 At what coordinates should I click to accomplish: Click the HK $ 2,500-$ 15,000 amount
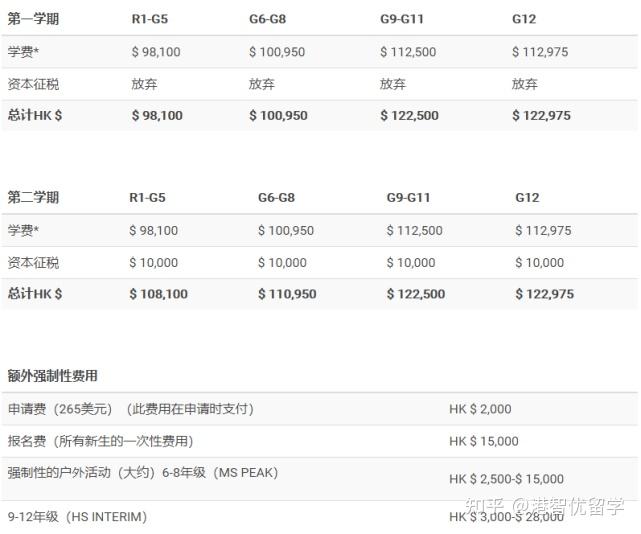tap(507, 479)
